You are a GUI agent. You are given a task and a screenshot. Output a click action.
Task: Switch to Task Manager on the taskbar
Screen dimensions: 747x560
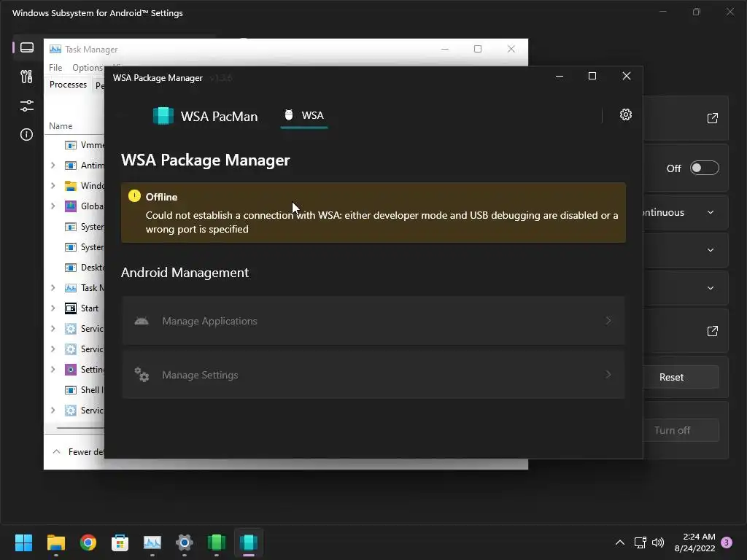click(x=152, y=542)
